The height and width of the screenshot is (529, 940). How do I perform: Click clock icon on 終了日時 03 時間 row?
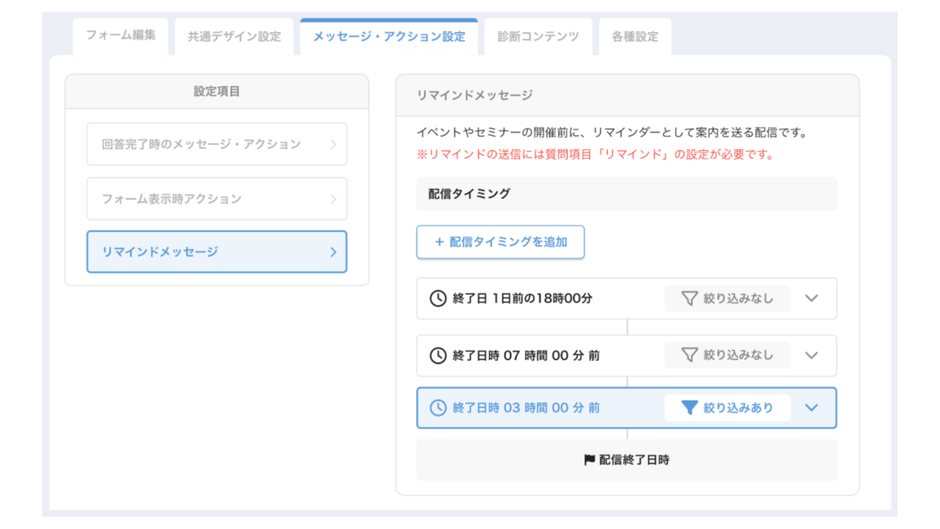(x=437, y=408)
